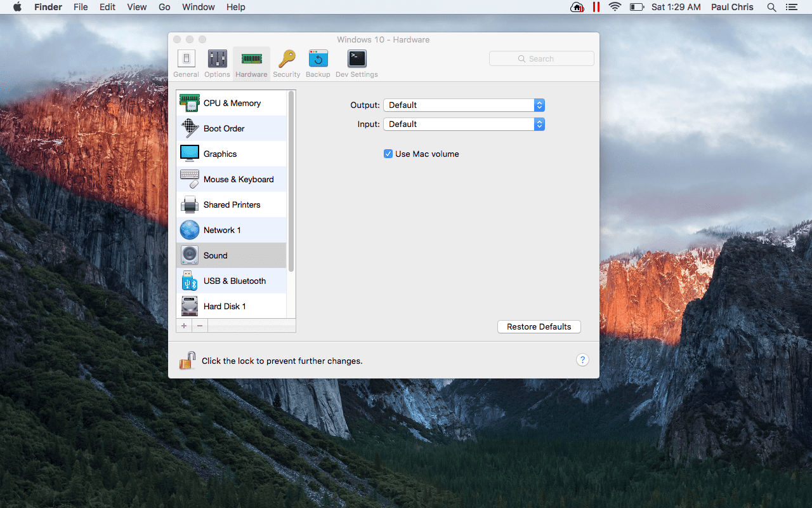Image resolution: width=812 pixels, height=508 pixels.
Task: Click the settings Search field
Action: pos(542,58)
